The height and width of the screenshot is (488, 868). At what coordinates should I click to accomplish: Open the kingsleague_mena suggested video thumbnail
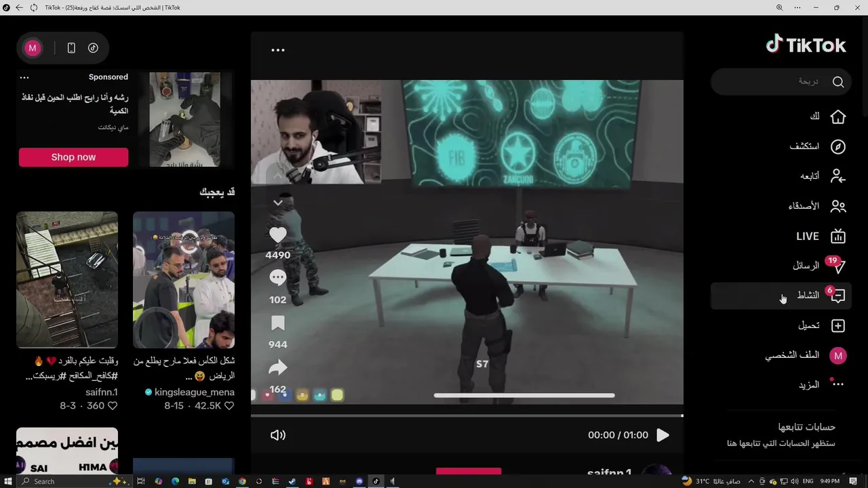click(184, 280)
